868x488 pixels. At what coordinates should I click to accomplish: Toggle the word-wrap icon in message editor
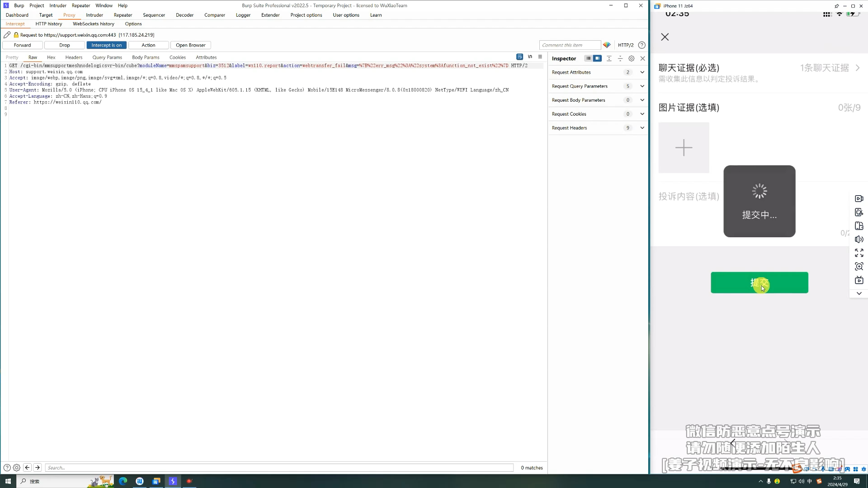coord(519,57)
